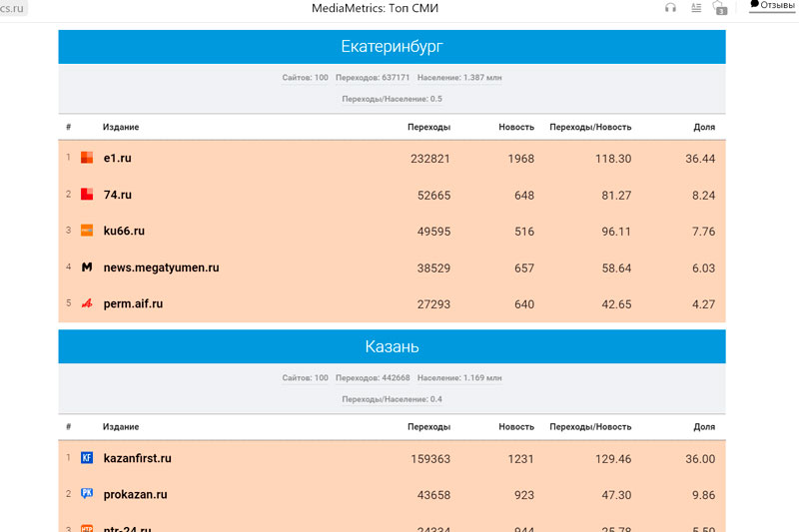Viewport: 799px width, 532px height.
Task: Click the 74.ru red favicon
Action: pos(87,195)
